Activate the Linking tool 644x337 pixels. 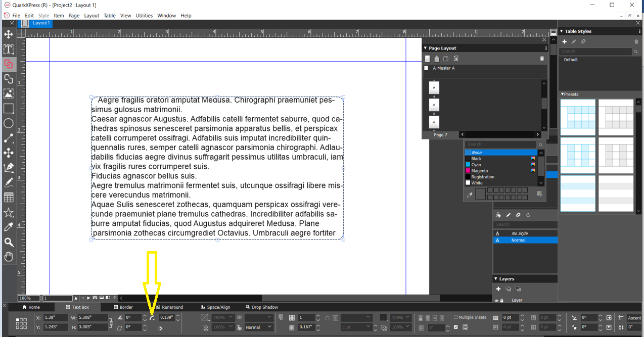[x=8, y=64]
